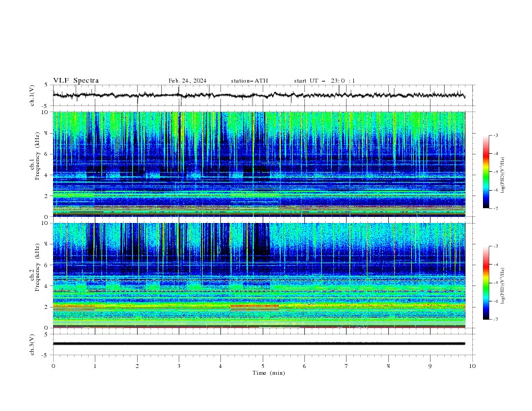Click the "ch.1(V)" axis label
Screen dimensions: 532x411
[x=32, y=95]
